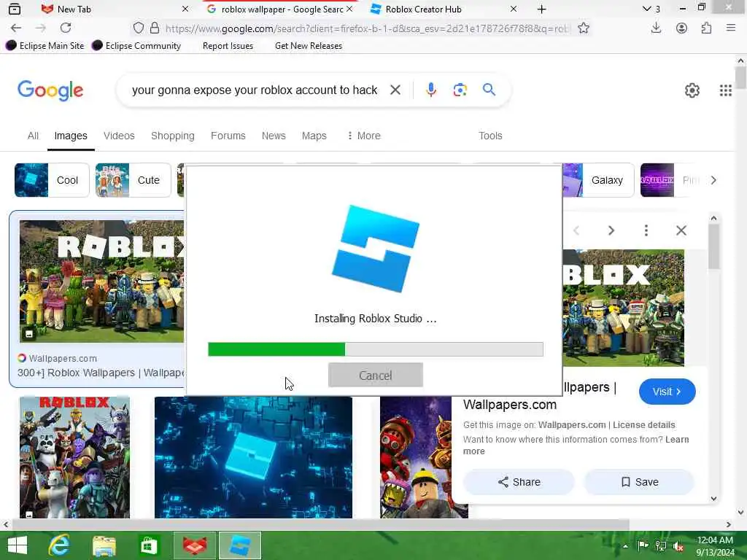
Task: Select the Shopping search tab
Action: [x=172, y=136]
